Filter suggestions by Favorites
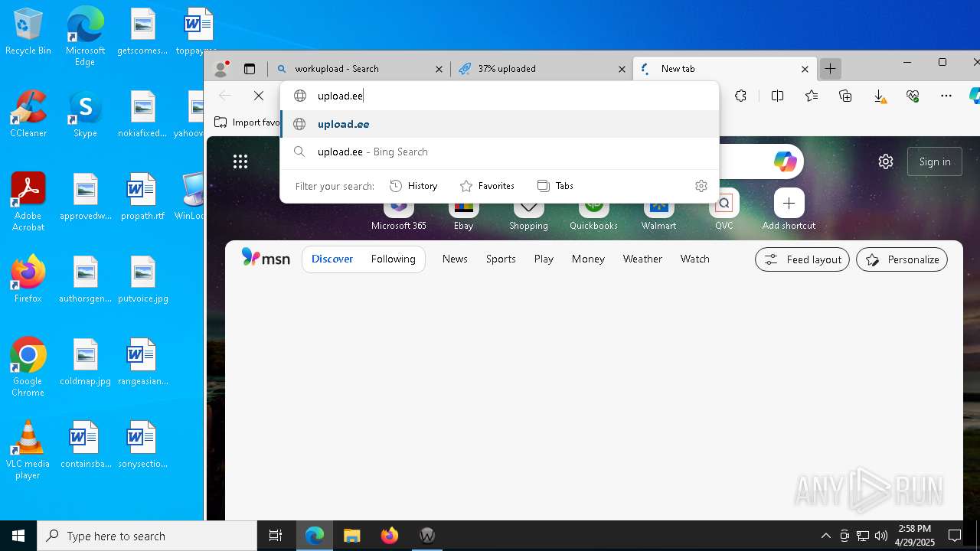This screenshot has height=551, width=980. 487,186
